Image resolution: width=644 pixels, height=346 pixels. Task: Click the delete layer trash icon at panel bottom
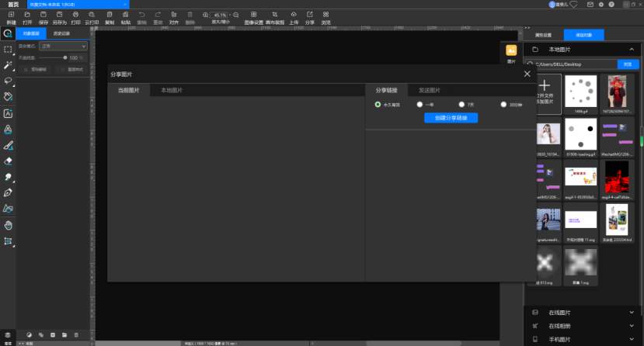coord(76,335)
